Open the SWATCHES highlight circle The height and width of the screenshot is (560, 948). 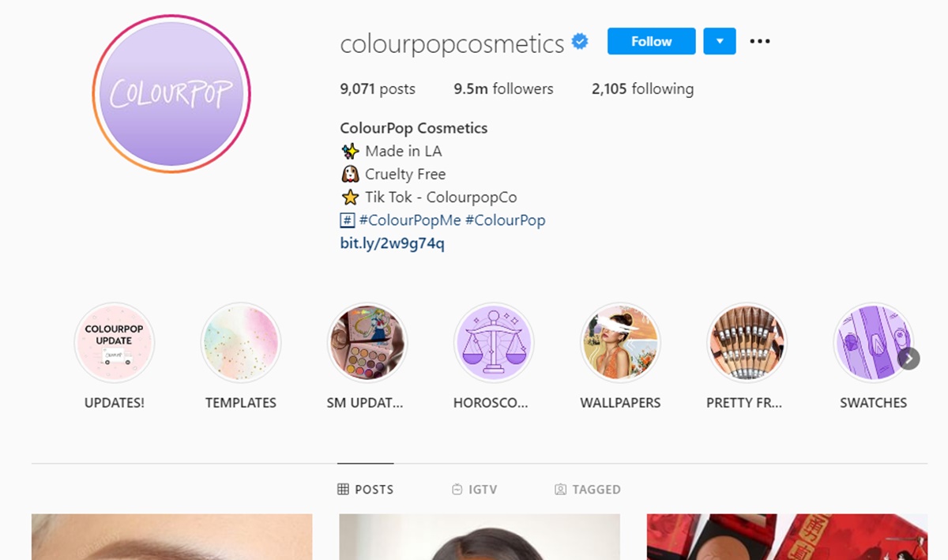[x=873, y=343]
